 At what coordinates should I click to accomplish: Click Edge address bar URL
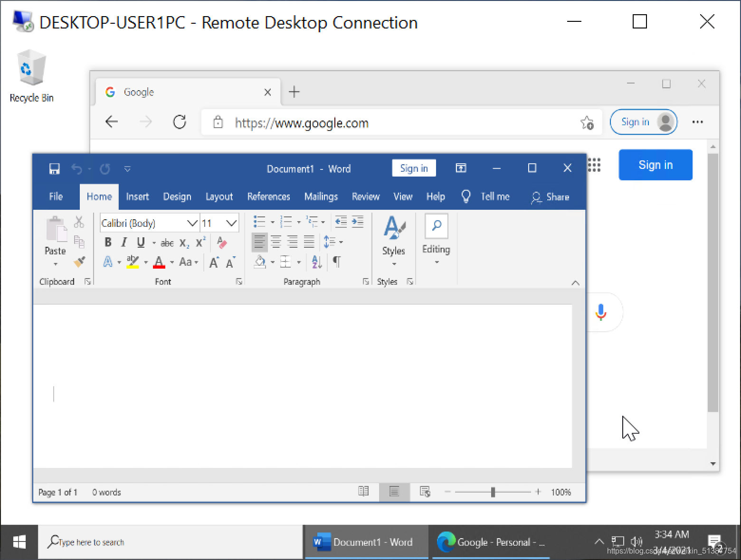point(302,123)
